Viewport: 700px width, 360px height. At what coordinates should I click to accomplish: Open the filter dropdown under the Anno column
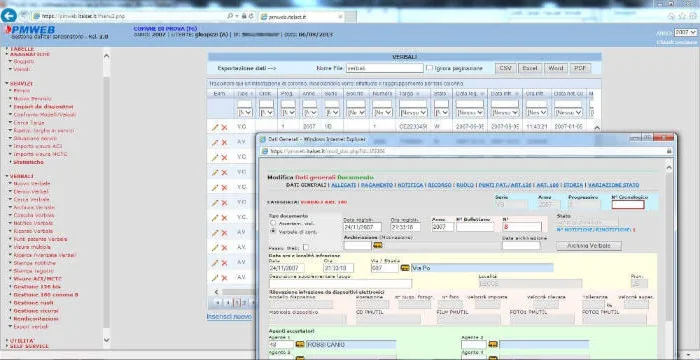point(309,113)
